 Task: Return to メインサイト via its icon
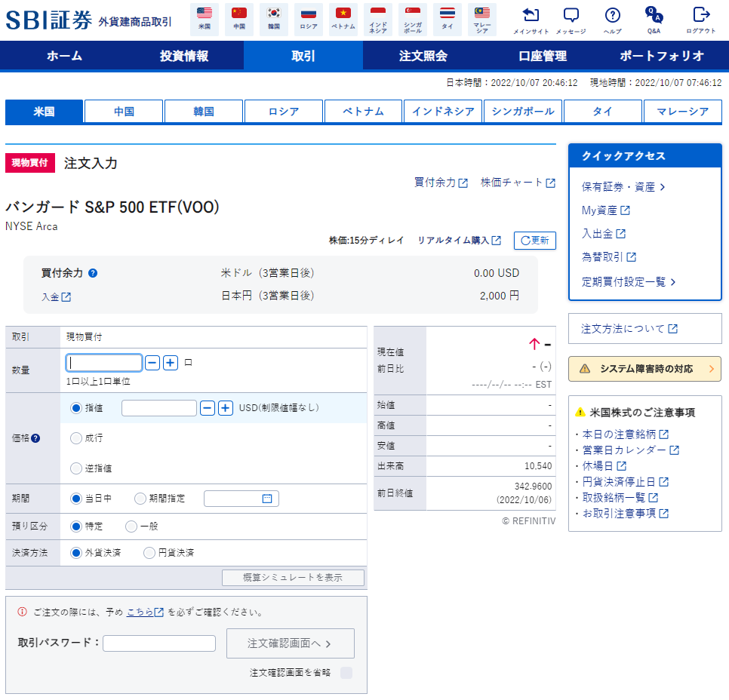[x=531, y=17]
